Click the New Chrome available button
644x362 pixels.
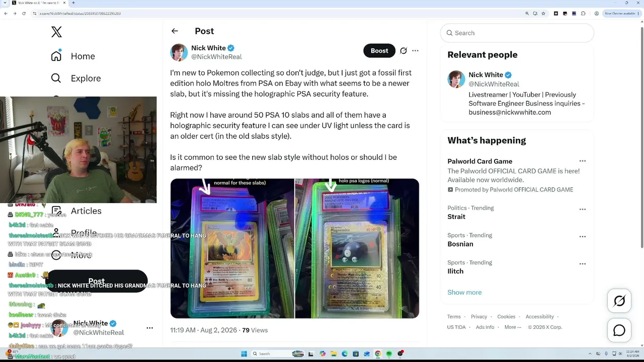tap(621, 14)
